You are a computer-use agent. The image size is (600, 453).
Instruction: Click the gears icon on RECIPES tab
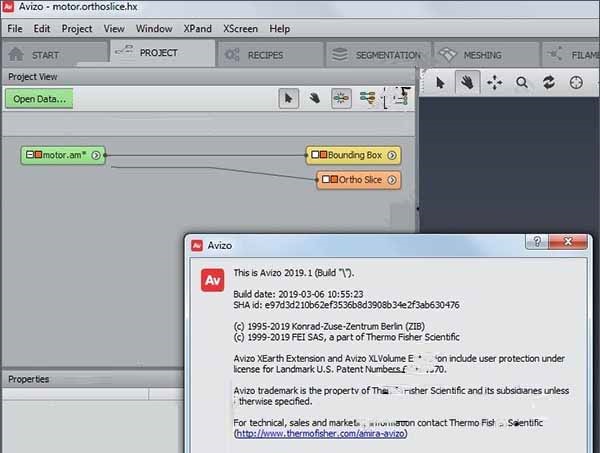click(x=232, y=55)
